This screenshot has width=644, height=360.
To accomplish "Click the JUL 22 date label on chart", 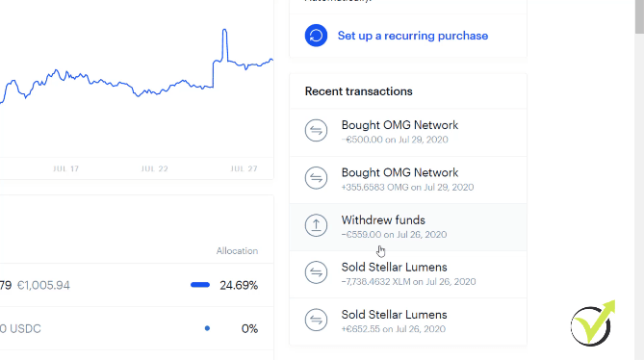I will pyautogui.click(x=154, y=168).
